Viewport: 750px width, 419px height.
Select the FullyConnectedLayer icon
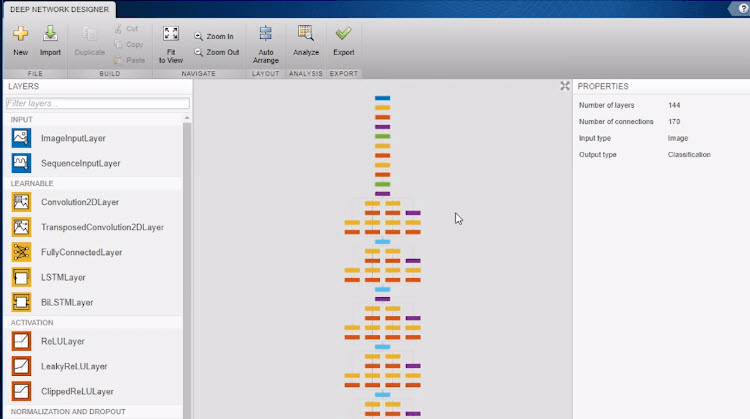22,252
